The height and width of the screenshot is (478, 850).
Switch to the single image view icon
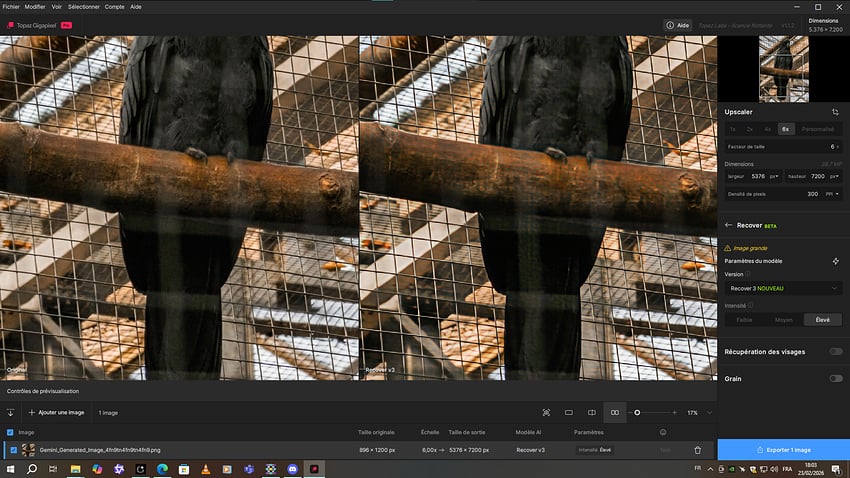coord(569,412)
